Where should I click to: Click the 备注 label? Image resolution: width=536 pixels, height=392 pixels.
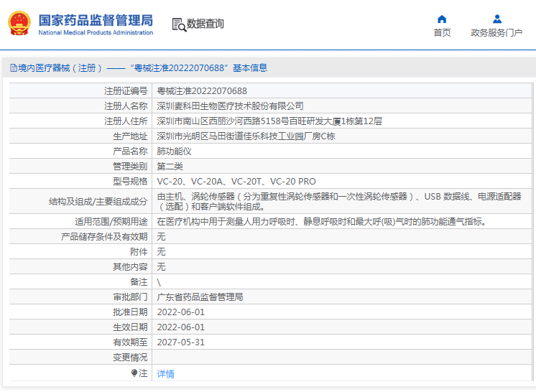click(139, 282)
